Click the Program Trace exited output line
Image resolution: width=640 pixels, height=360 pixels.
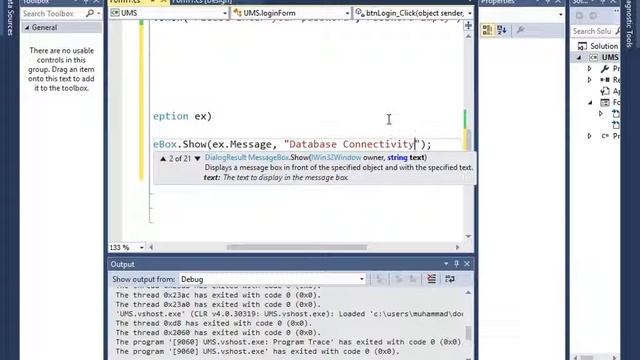289,342
